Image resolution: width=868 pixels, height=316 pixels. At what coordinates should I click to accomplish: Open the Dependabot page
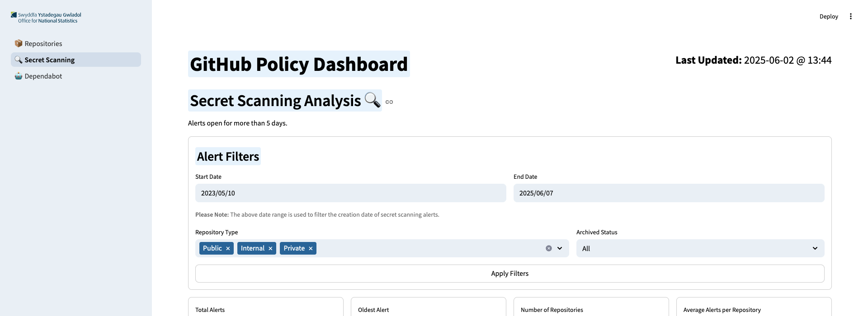pyautogui.click(x=76, y=76)
